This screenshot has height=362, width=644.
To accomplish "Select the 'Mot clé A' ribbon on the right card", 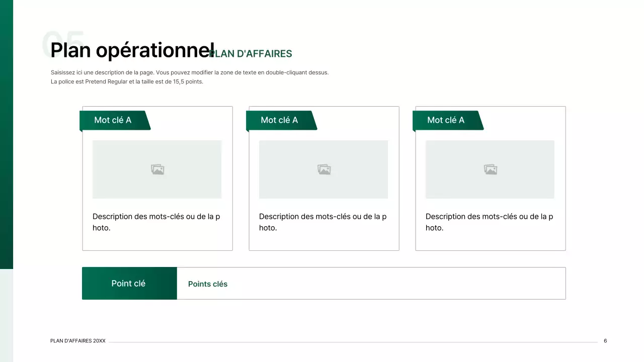I will [x=446, y=120].
